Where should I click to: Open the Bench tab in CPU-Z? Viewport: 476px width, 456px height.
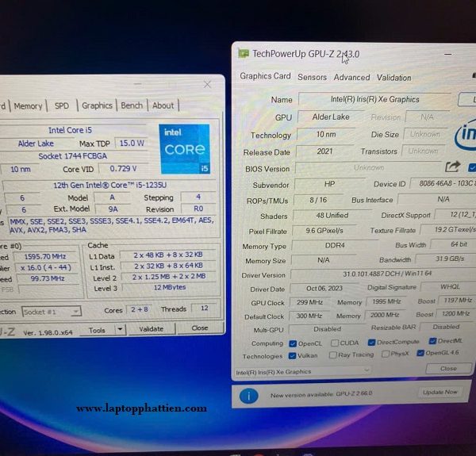click(132, 105)
